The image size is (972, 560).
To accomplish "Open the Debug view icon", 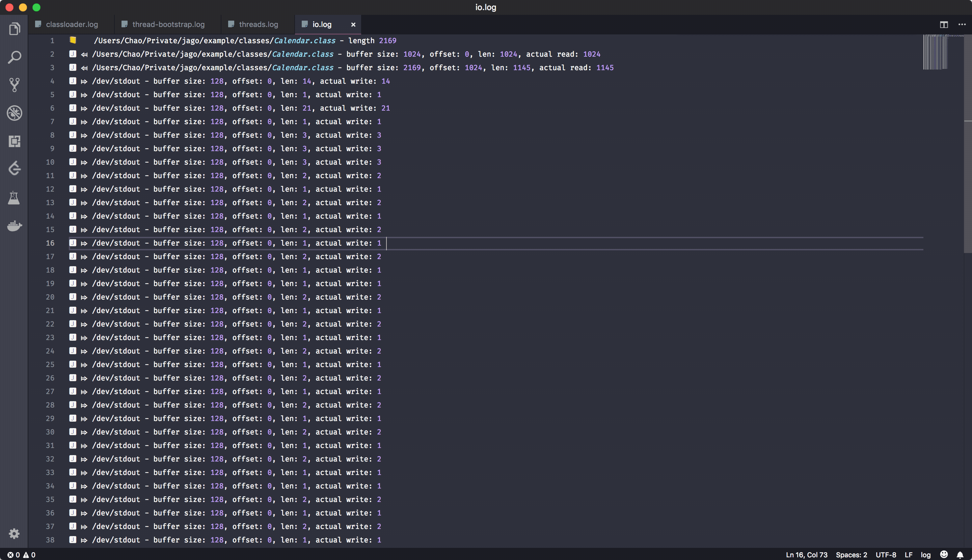I will pyautogui.click(x=14, y=113).
